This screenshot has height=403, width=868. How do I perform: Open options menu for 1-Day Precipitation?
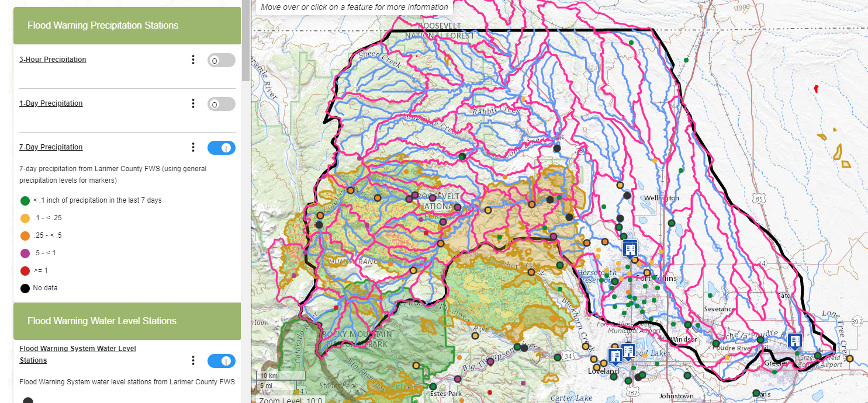[x=193, y=103]
